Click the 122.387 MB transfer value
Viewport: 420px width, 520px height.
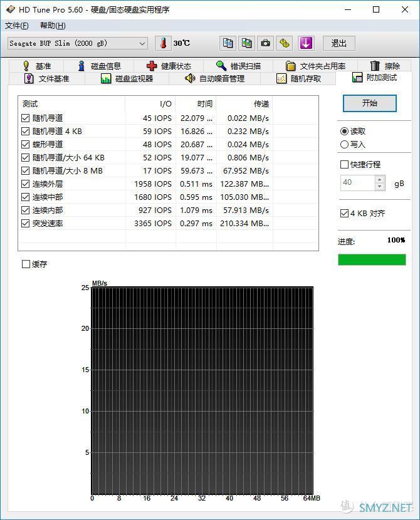(x=244, y=184)
